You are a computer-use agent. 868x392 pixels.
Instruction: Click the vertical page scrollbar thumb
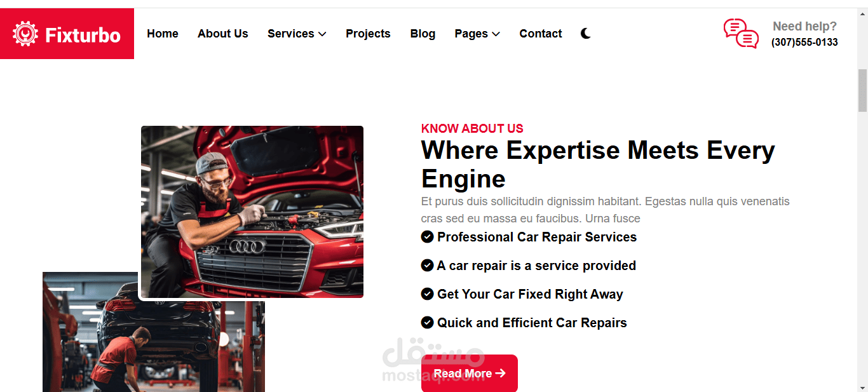click(x=862, y=90)
